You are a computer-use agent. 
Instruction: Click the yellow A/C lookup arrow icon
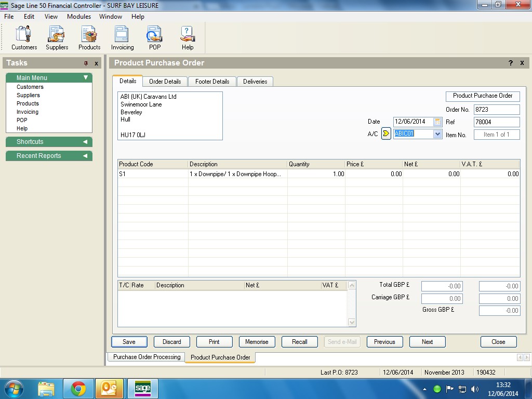coord(386,134)
